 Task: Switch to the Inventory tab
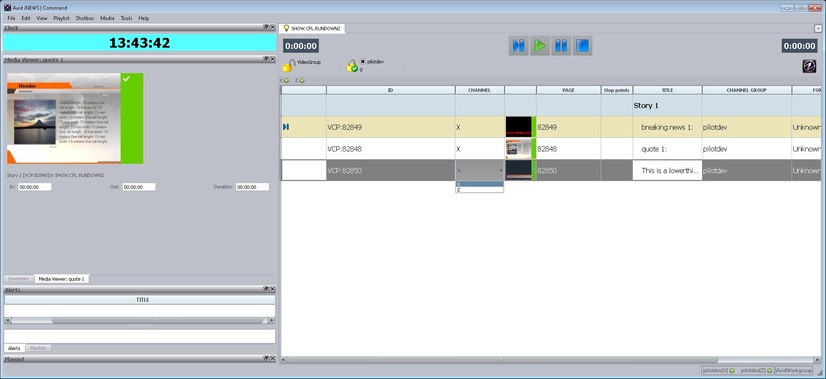tap(18, 278)
